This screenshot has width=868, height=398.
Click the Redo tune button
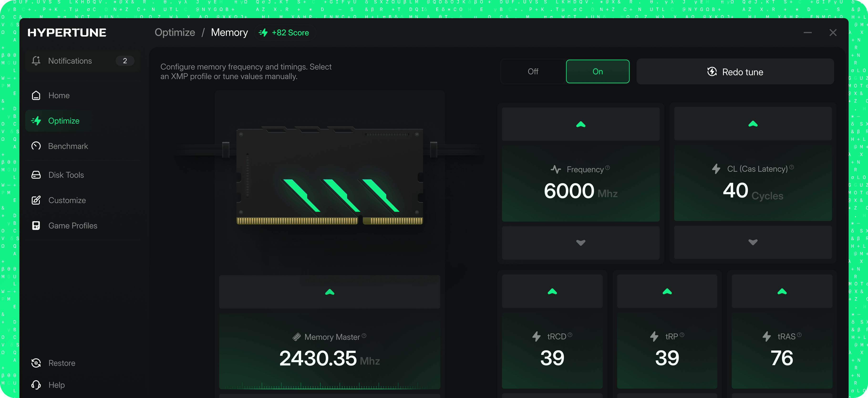tap(735, 72)
